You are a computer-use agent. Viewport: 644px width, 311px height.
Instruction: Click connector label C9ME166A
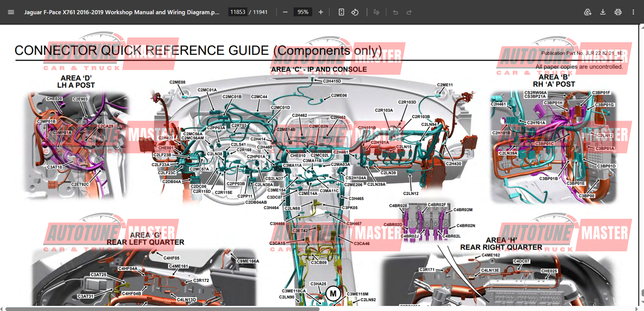click(x=248, y=261)
